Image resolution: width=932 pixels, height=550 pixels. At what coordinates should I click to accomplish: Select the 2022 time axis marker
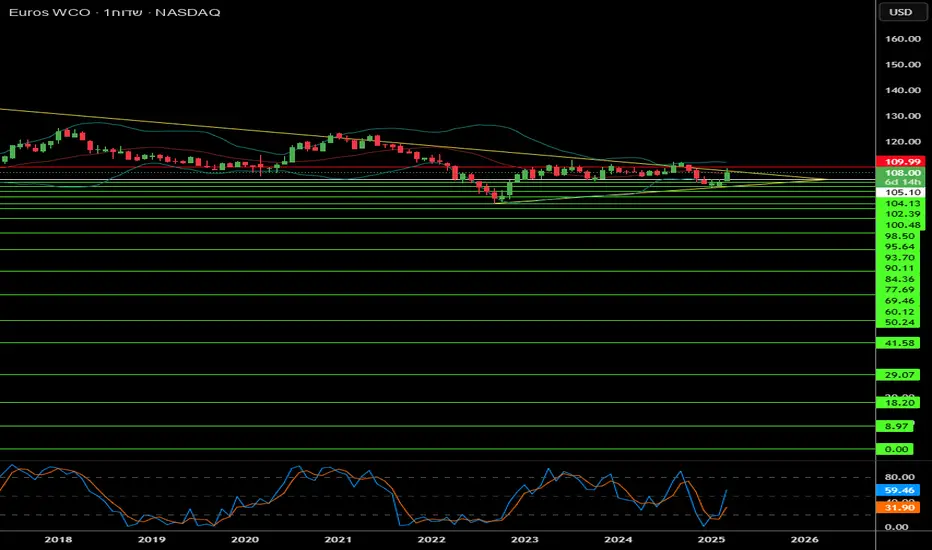point(431,539)
